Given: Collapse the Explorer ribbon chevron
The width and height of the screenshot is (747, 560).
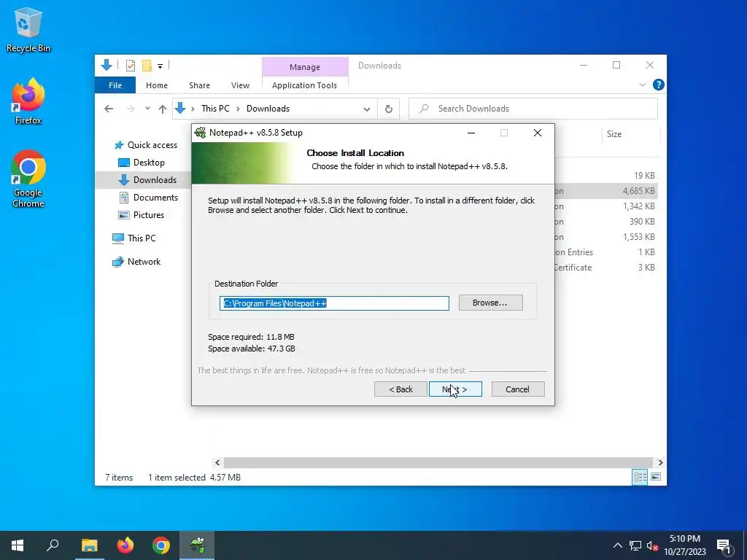Looking at the screenshot, I should coord(642,85).
